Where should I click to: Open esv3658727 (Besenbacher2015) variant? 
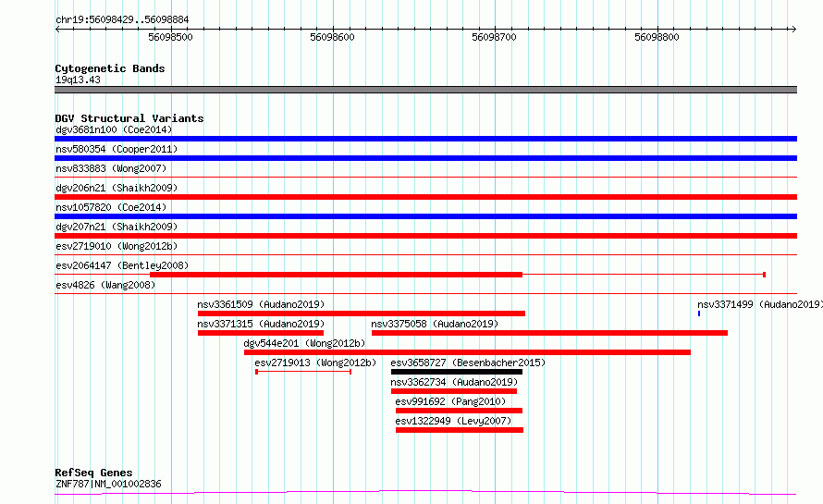tap(468, 363)
